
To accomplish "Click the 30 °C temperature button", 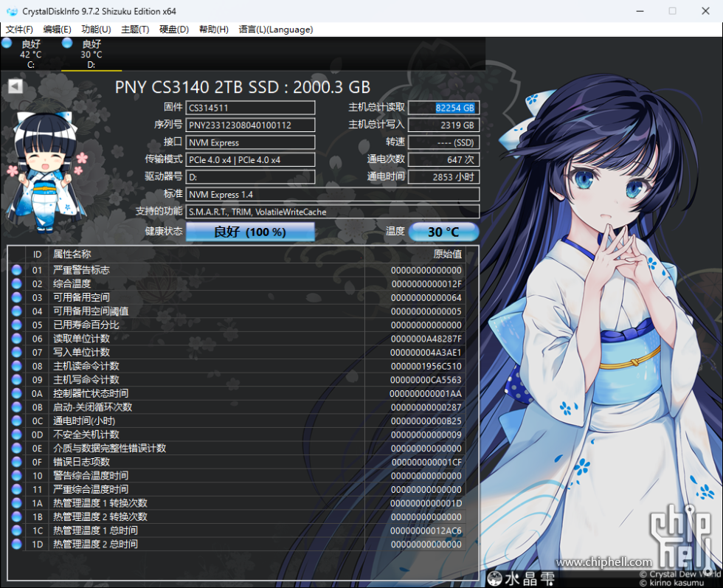I will coord(443,232).
